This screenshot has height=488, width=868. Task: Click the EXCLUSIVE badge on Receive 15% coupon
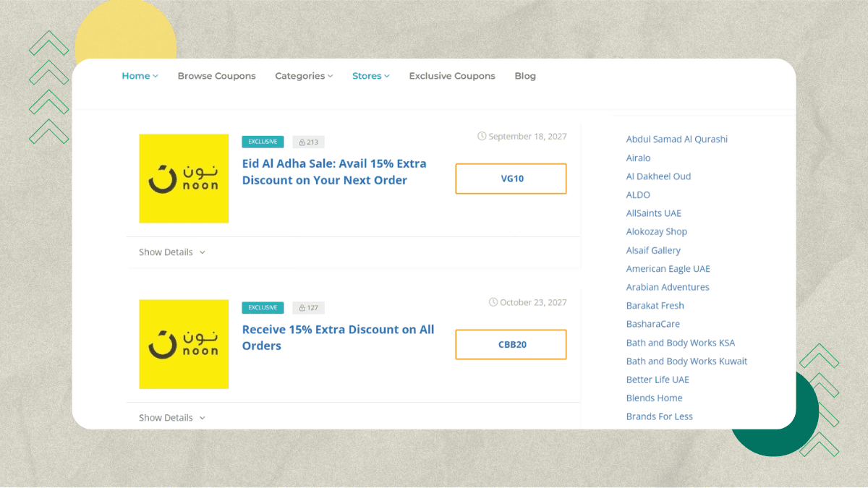click(263, 307)
